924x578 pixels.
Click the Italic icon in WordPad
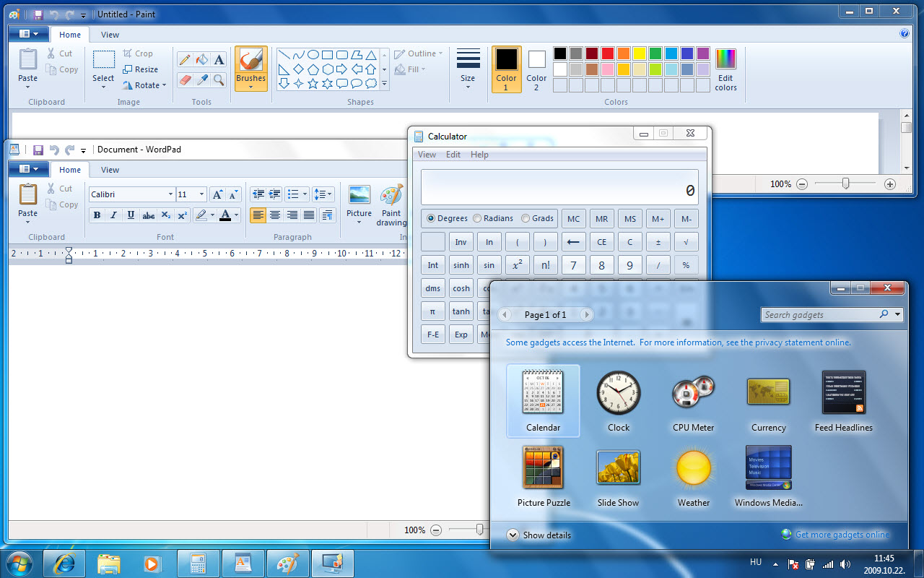pos(113,215)
